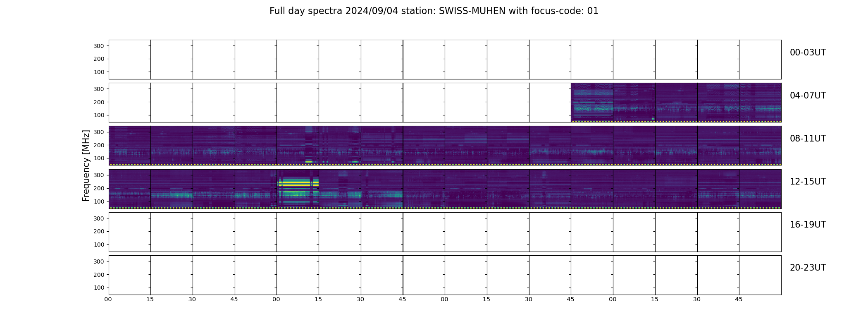The image size is (868, 331).
Task: Click the '12-15UT' row label
Action: point(808,182)
